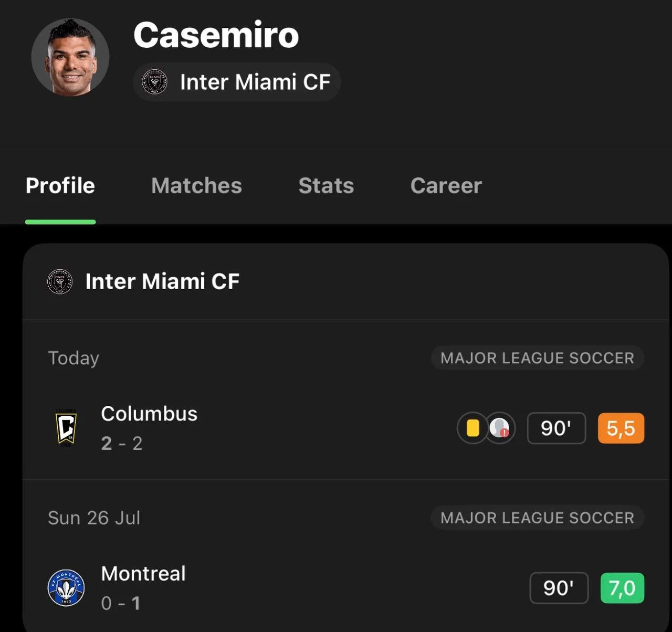Click the yellow card icon
The image size is (672, 632).
472,428
